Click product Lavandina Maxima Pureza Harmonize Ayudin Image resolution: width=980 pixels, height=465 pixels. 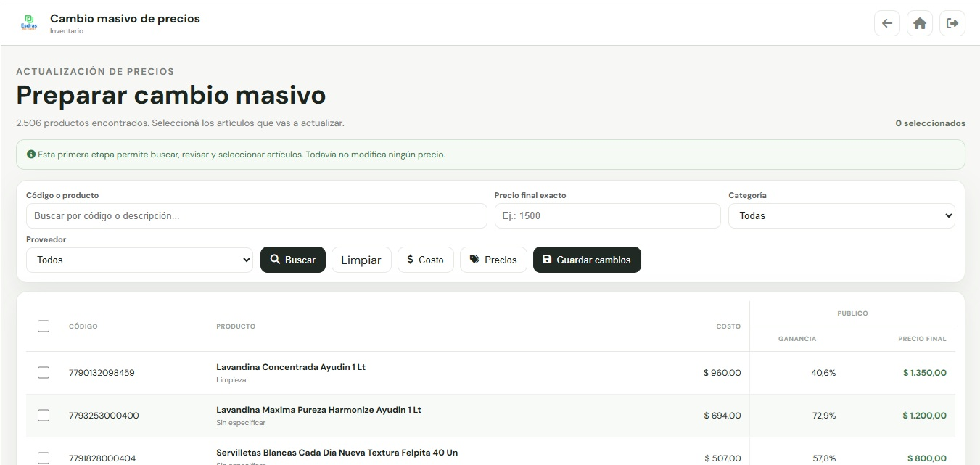coord(318,410)
